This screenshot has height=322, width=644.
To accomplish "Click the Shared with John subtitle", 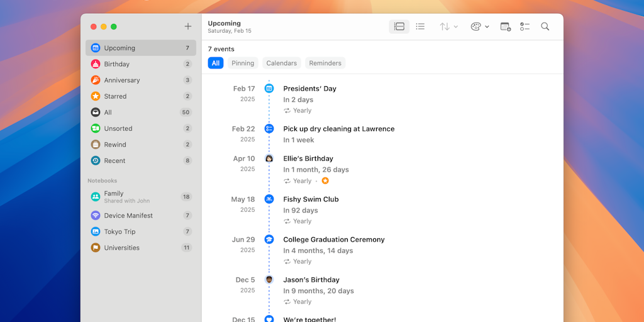I will point(127,201).
